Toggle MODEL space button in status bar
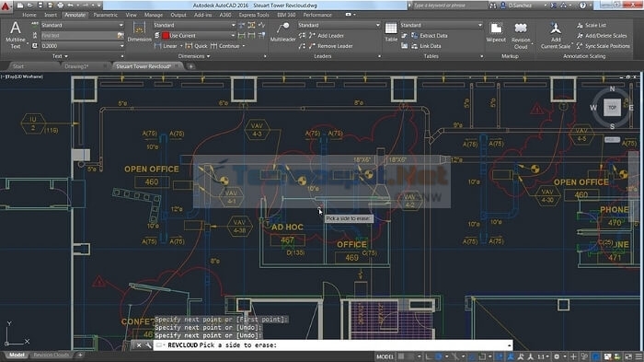 point(385,356)
